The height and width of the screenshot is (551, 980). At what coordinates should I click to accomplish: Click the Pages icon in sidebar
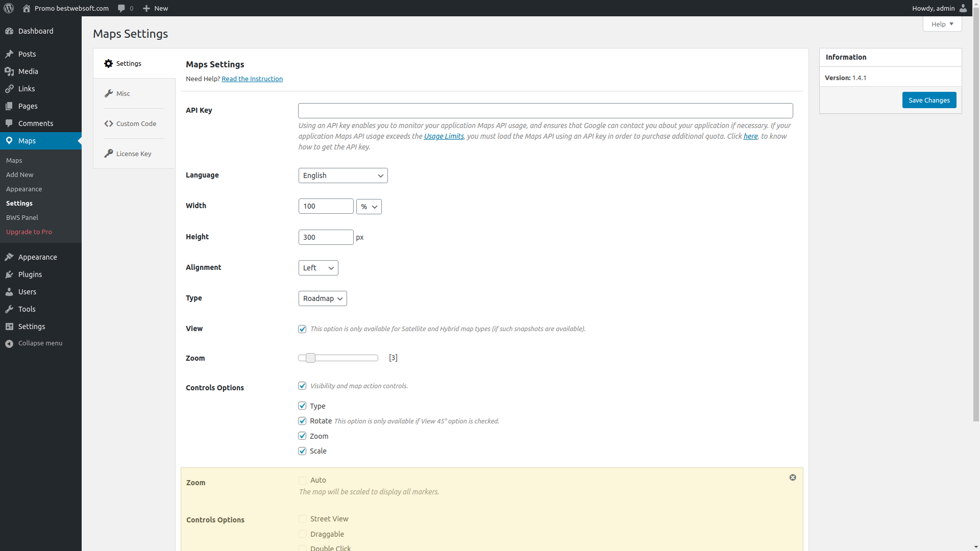click(x=9, y=106)
